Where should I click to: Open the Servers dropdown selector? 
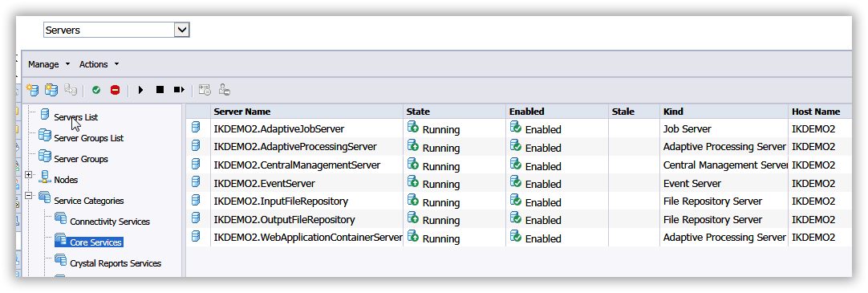tap(116, 30)
